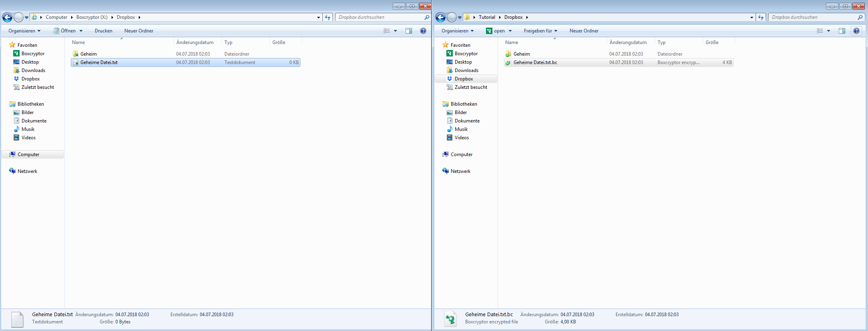Click help icon in left window toolbar
868x331 pixels.
(423, 31)
